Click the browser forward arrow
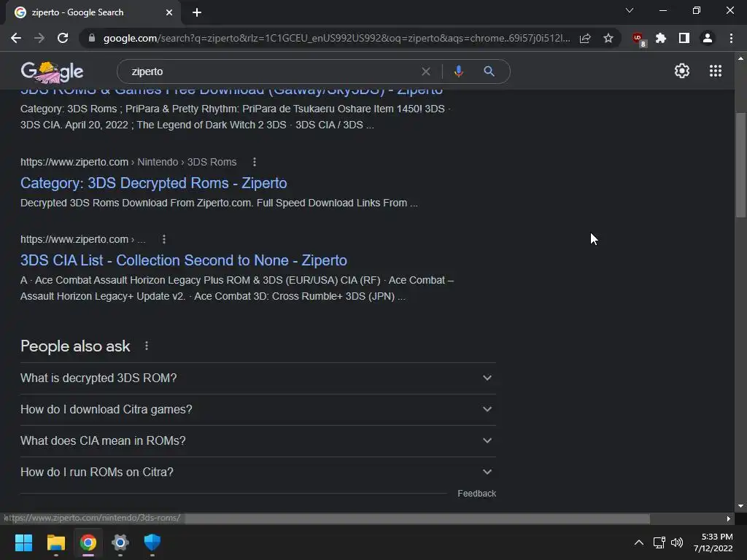Image resolution: width=747 pixels, height=560 pixels. 39,38
